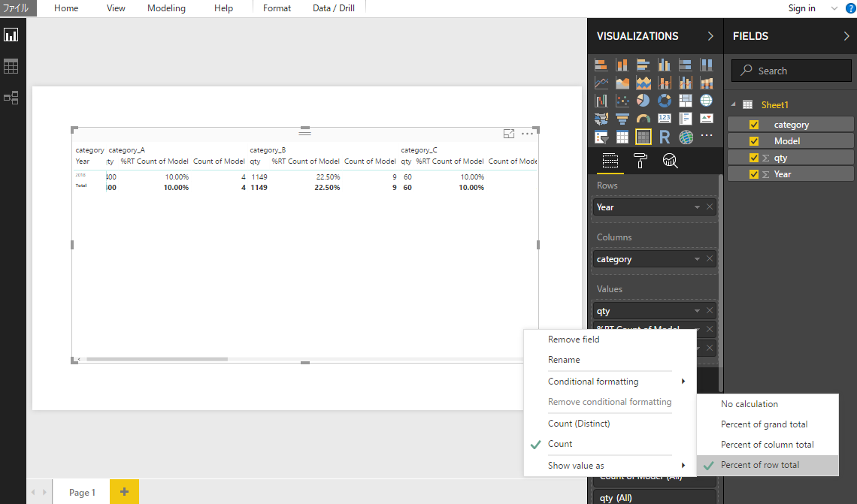Collapse the Sheet1 table tree

(x=734, y=104)
